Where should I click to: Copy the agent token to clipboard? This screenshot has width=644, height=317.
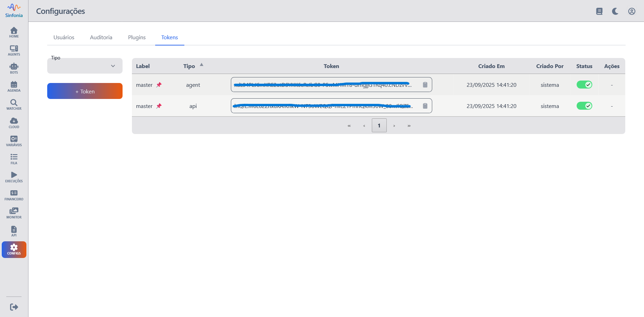pos(425,85)
